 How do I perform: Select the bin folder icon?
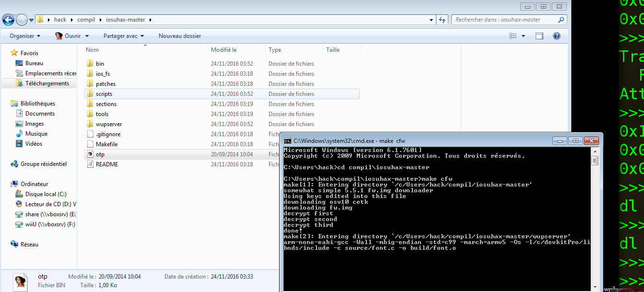[x=90, y=64]
